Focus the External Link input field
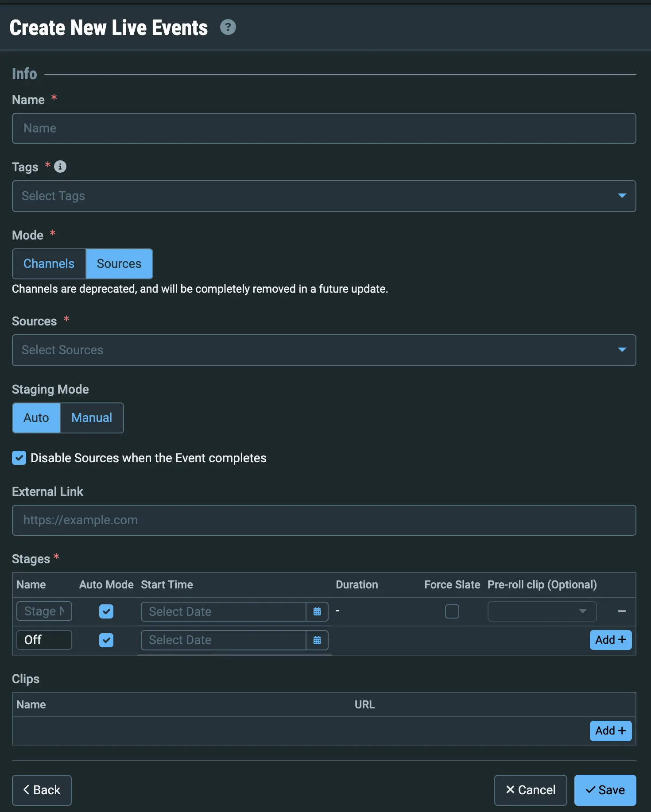This screenshot has height=812, width=651. (324, 520)
